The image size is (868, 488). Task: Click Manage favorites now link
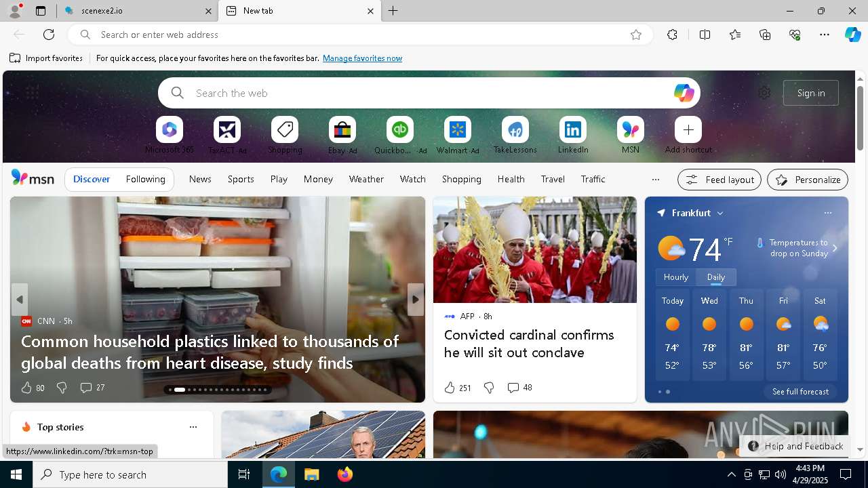(x=362, y=58)
